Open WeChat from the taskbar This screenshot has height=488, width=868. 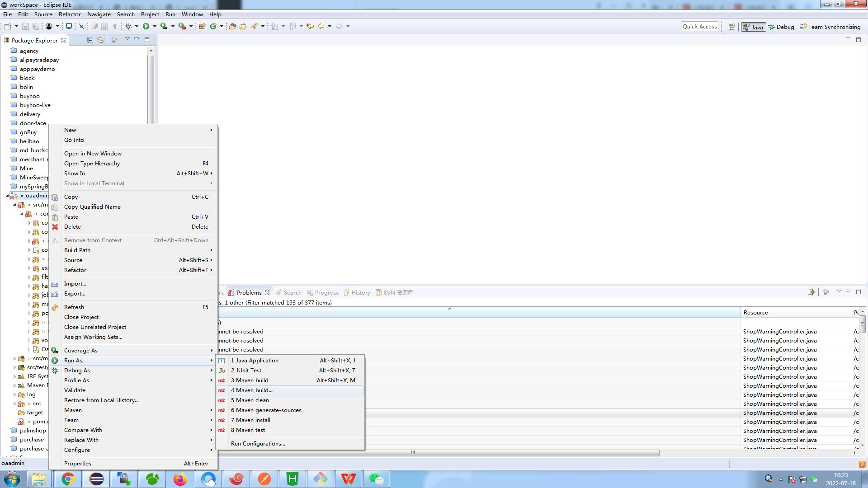(376, 479)
